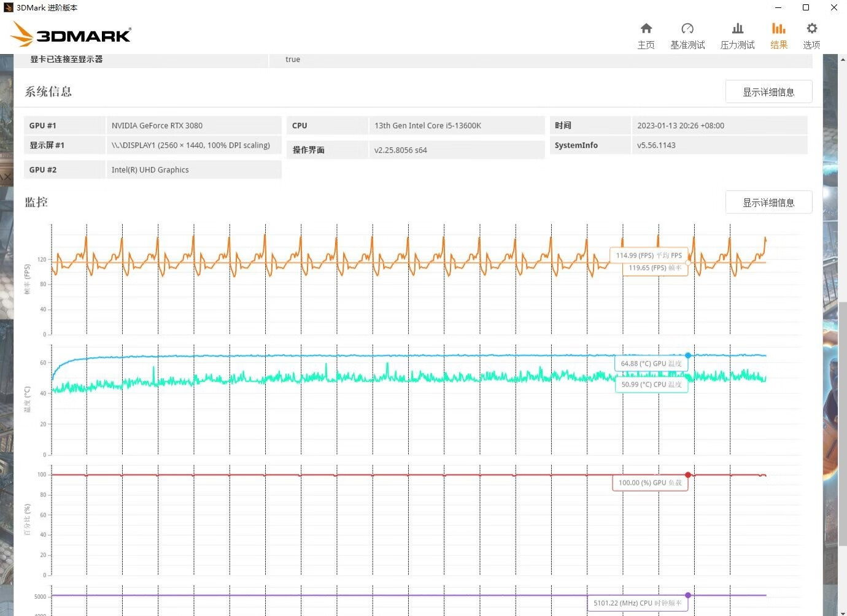Click the CPU label cell
This screenshot has height=616, width=847.
pyautogui.click(x=327, y=125)
